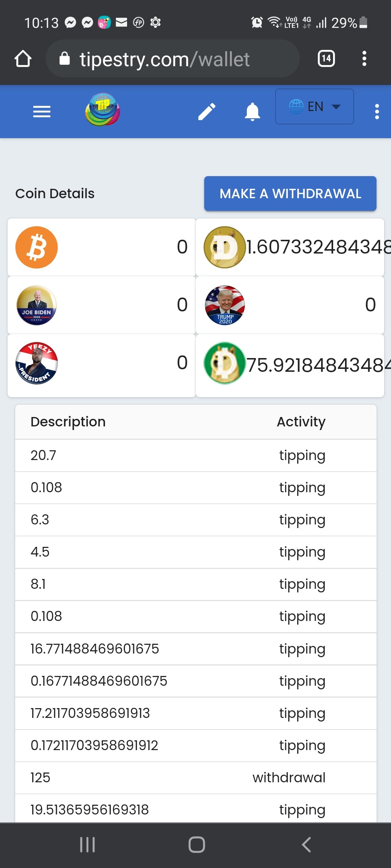This screenshot has width=391, height=868.
Task: Select the Trump 2020 coin
Action: pos(225,305)
